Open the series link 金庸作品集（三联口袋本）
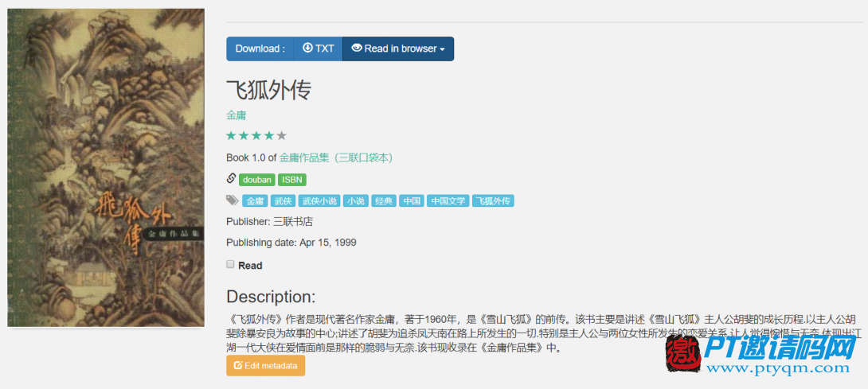 click(x=336, y=158)
